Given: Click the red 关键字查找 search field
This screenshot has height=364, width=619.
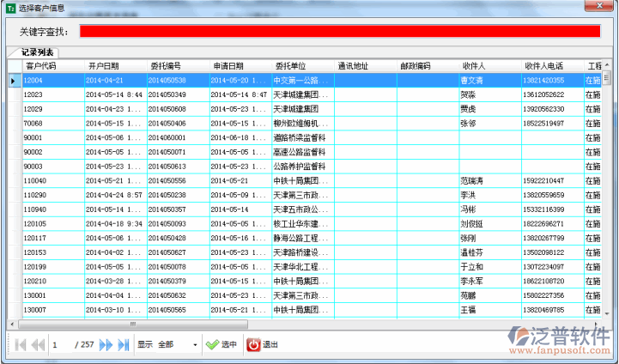Looking at the screenshot, I should coord(339,31).
